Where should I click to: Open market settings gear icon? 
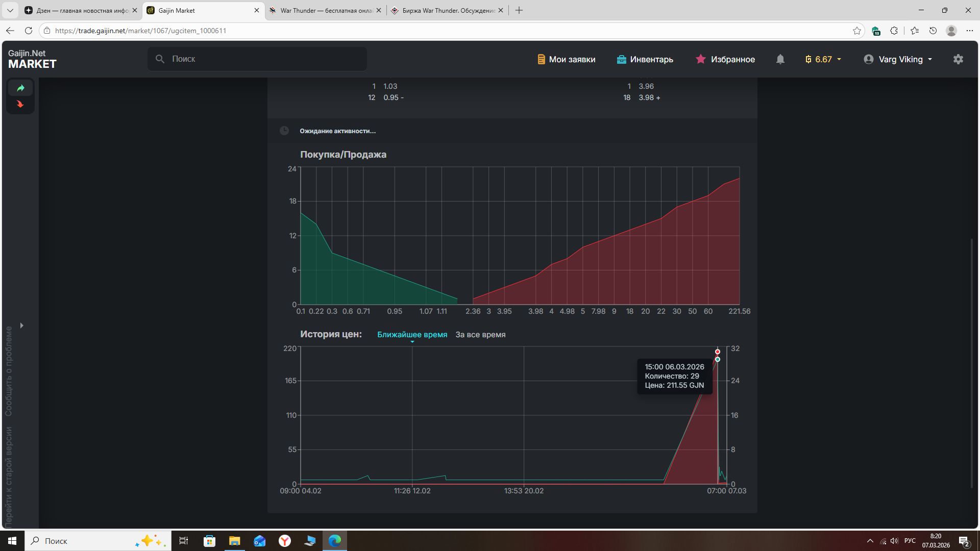pos(958,59)
